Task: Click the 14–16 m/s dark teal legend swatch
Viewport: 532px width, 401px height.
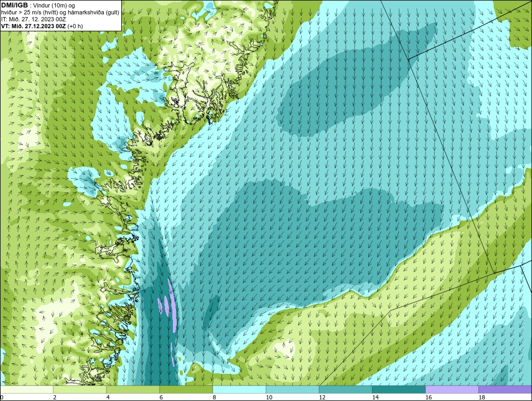Action: click(x=398, y=389)
